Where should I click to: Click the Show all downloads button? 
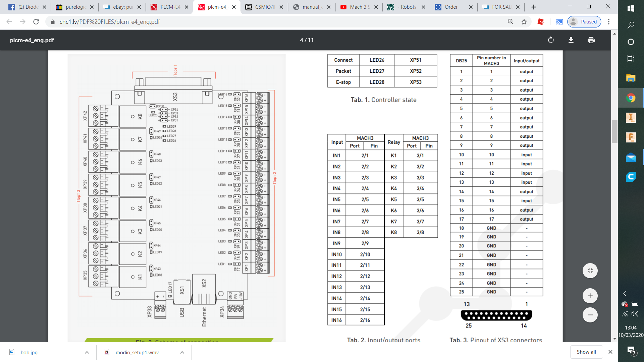tap(586, 352)
